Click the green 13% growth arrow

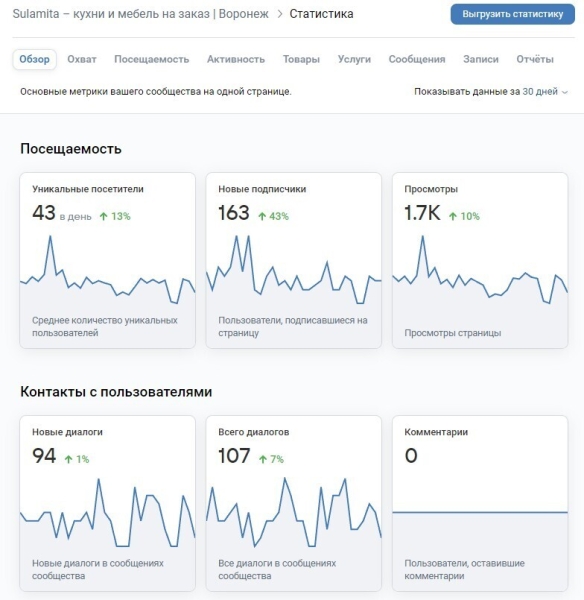coord(104,217)
